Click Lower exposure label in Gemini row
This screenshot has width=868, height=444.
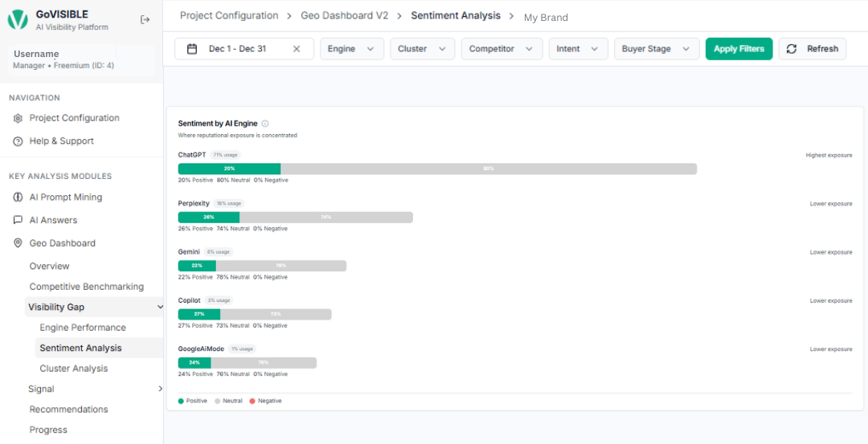(x=831, y=252)
